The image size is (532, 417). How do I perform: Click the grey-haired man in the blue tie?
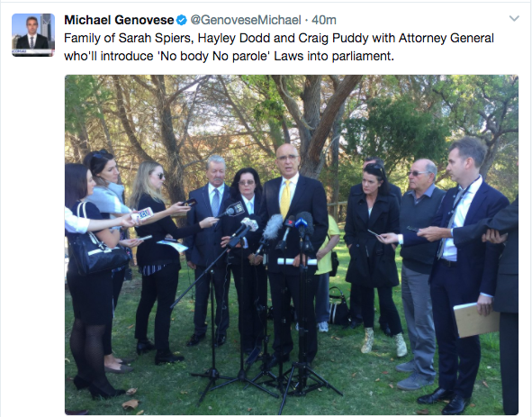[210, 249]
